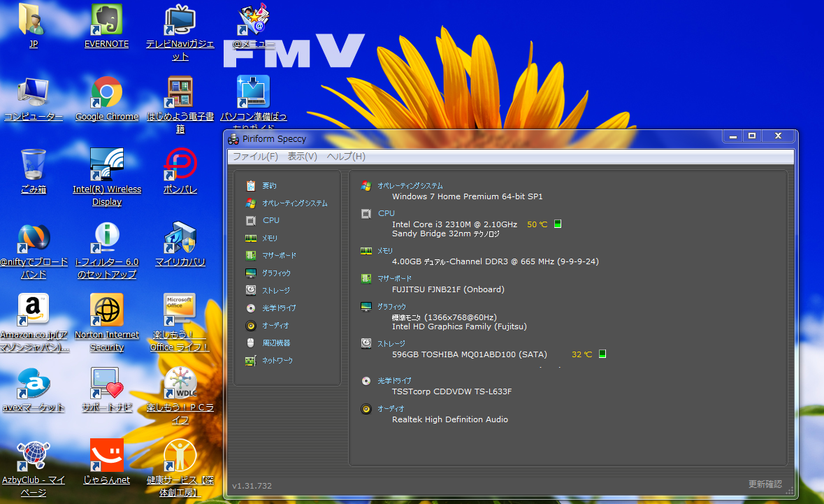Screen dimensions: 824x504
Task: Select the i-フィルター 6.0 setup icon
Action: [107, 250]
